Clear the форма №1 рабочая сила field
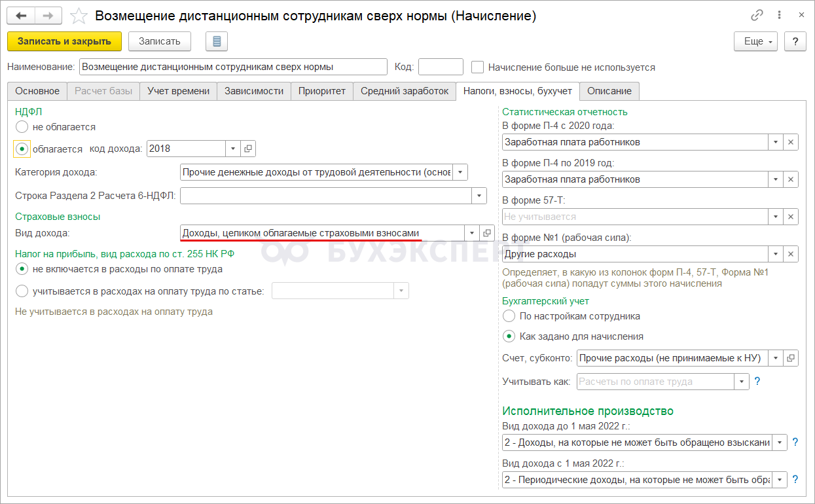The image size is (815, 504). click(791, 254)
